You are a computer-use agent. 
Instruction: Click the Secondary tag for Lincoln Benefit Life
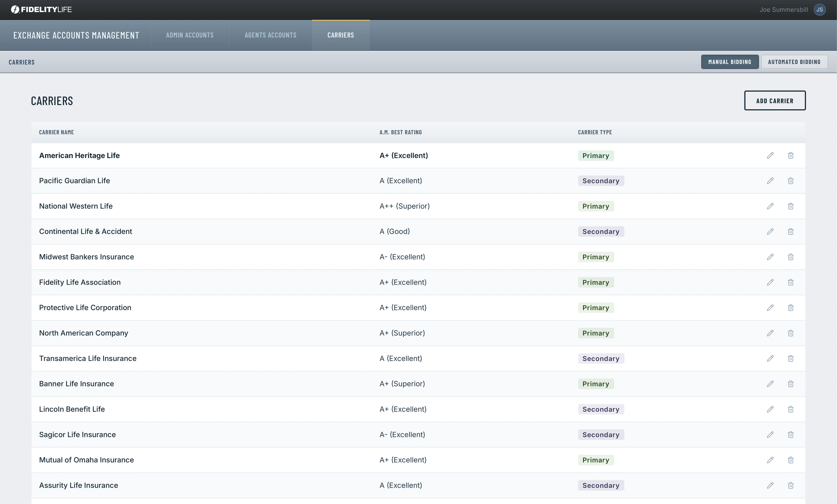point(601,409)
